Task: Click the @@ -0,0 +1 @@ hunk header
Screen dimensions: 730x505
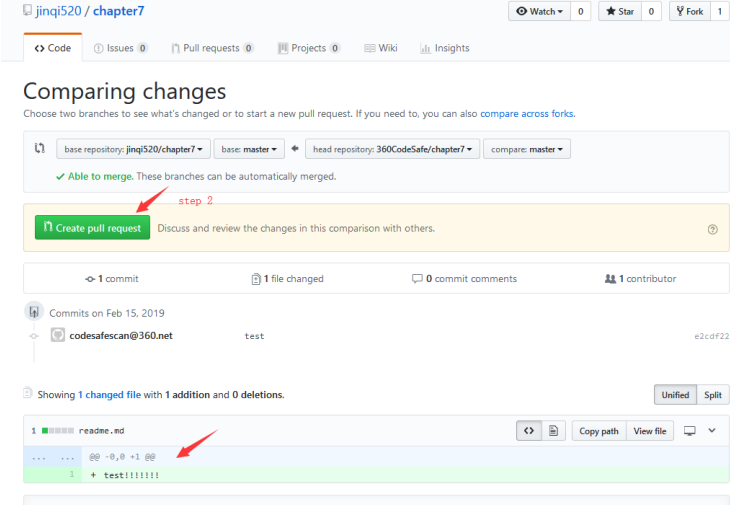Action: click(122, 457)
